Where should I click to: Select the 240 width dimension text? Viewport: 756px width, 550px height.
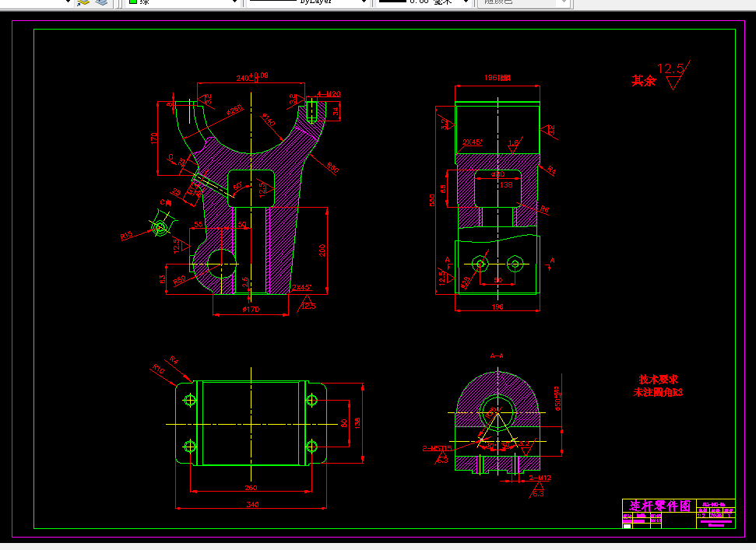coord(252,77)
